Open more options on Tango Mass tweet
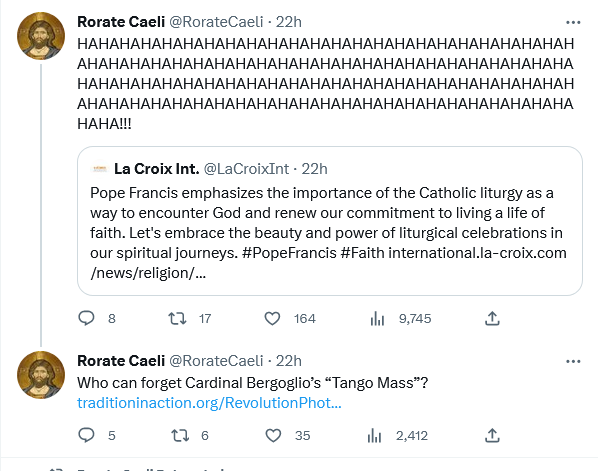Screen dimensions: 598x471 573,361
